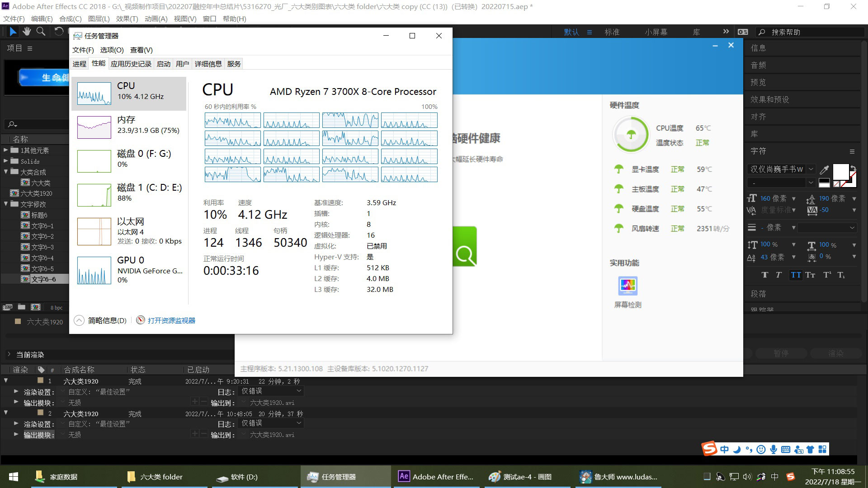Open the 汉仪尚巍手书W font dropdown
868x488 pixels.
click(x=781, y=169)
